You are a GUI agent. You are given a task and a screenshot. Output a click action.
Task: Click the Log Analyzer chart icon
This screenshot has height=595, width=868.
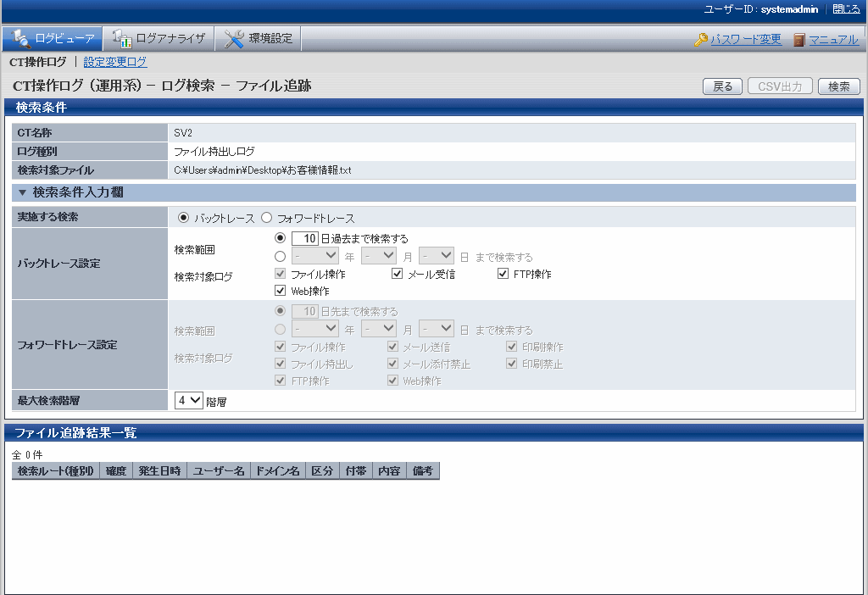[x=121, y=38]
